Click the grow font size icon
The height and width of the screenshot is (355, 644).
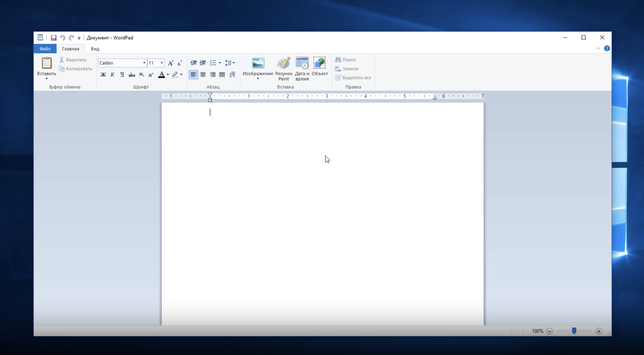[171, 63]
